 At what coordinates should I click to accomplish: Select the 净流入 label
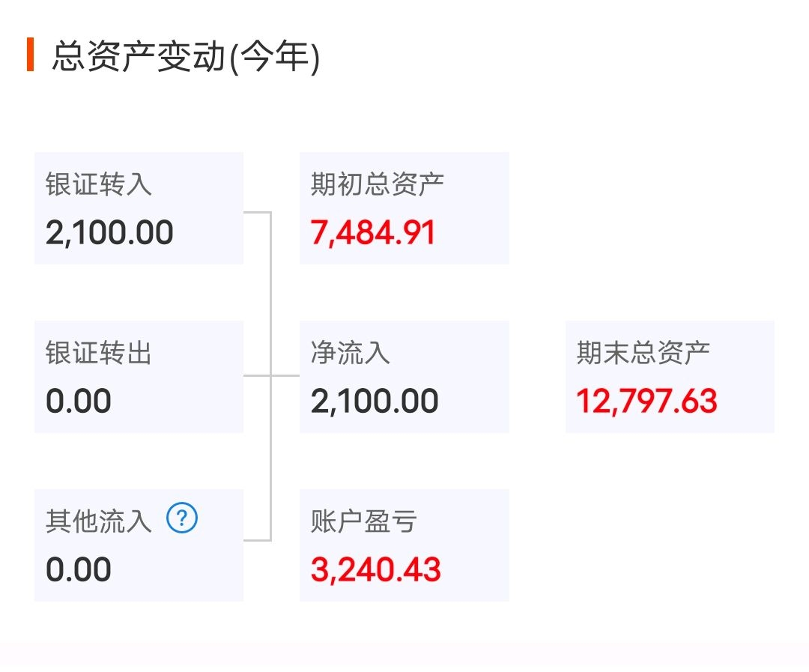[351, 353]
